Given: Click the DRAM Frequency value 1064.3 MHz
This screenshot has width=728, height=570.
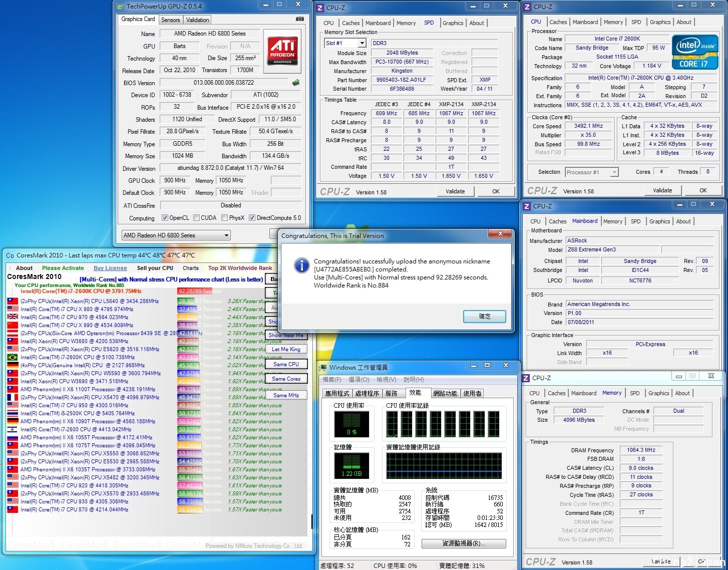Looking at the screenshot, I should tap(641, 450).
